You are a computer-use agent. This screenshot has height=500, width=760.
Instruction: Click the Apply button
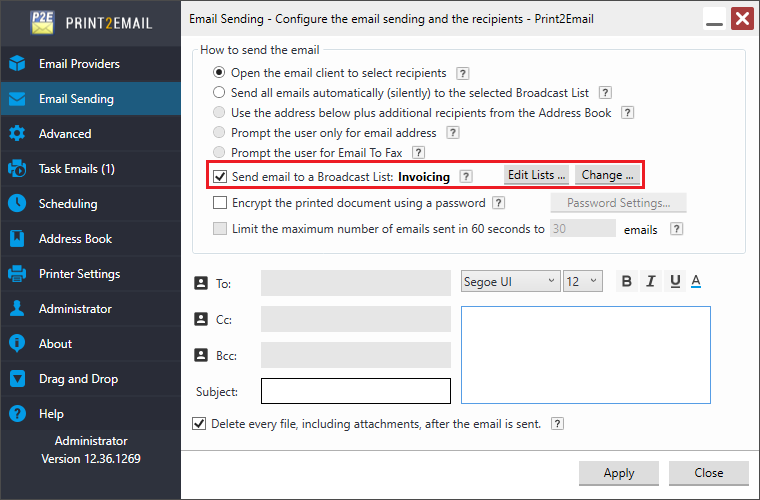pyautogui.click(x=619, y=473)
